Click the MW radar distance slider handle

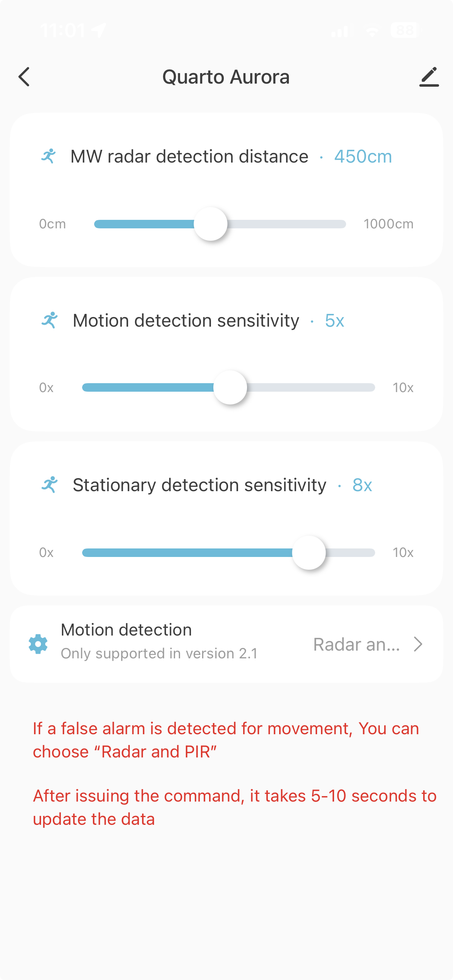tap(211, 224)
